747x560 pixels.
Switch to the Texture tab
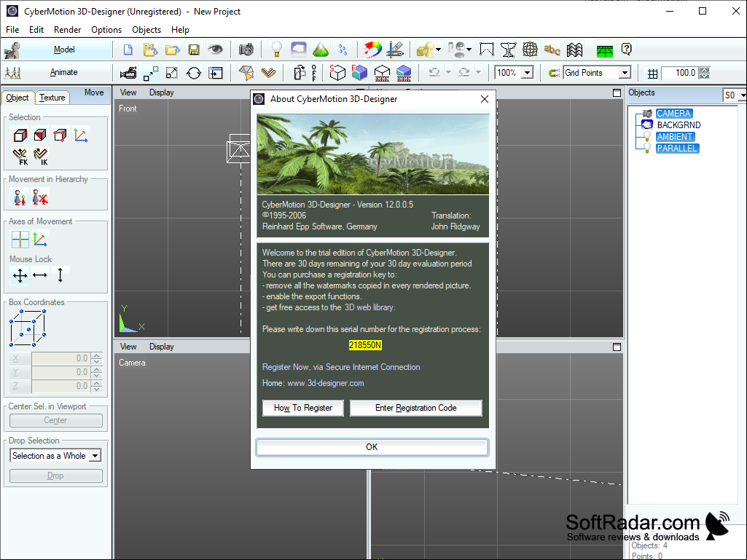tap(52, 98)
